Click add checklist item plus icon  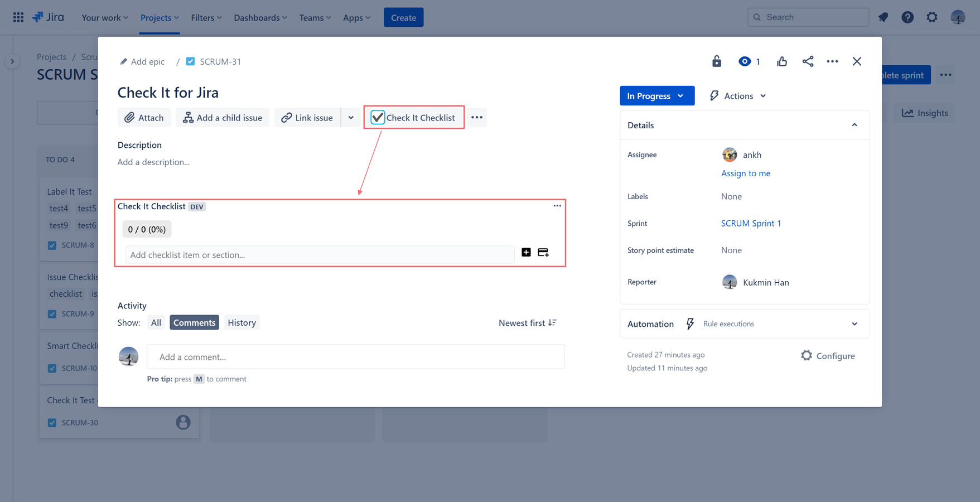tap(526, 253)
